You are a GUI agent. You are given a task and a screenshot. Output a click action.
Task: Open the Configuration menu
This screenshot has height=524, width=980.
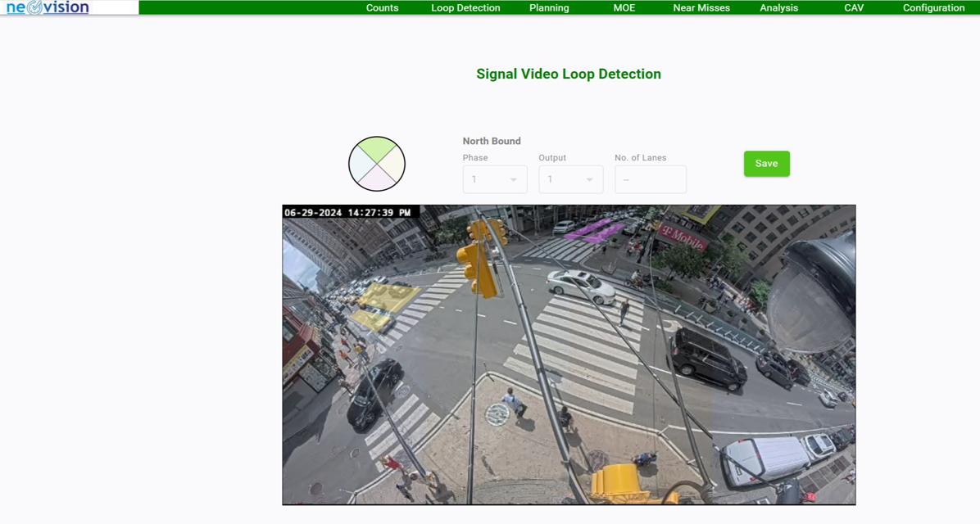[x=933, y=8]
